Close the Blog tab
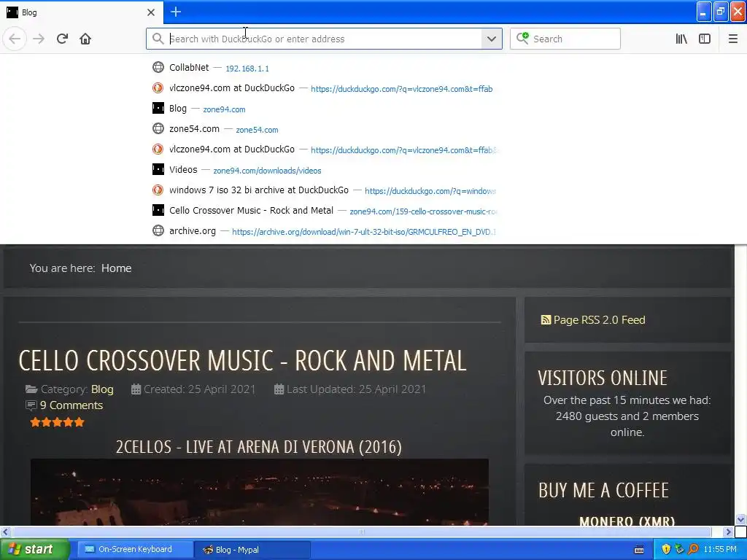Screen dimensions: 747x560 click(151, 12)
